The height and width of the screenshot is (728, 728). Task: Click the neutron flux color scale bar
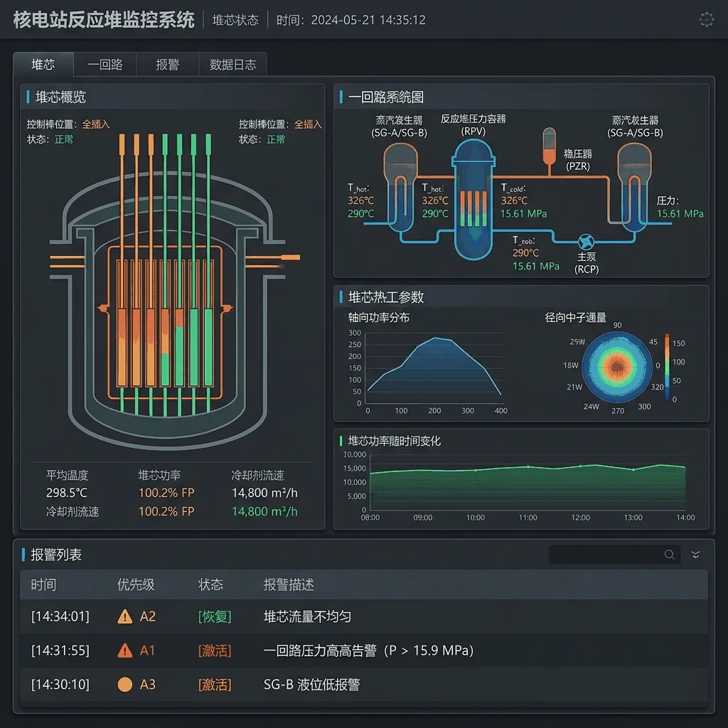point(667,368)
